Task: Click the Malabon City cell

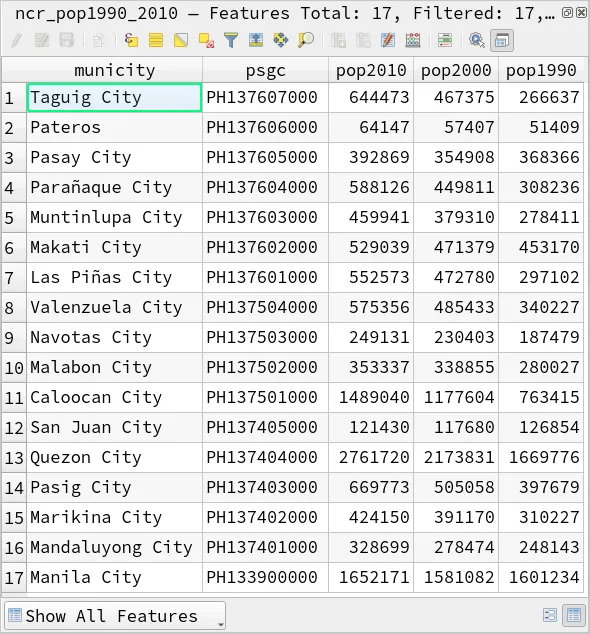Action: point(114,368)
